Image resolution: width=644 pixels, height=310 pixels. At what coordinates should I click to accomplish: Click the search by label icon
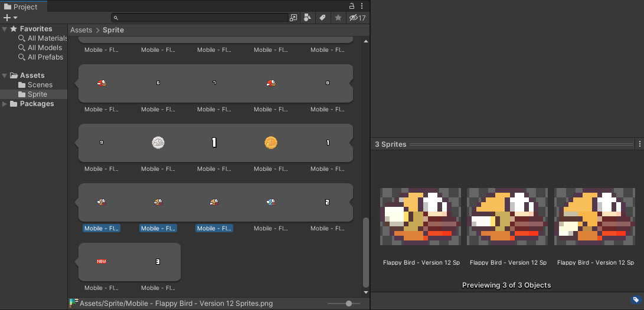click(x=322, y=18)
